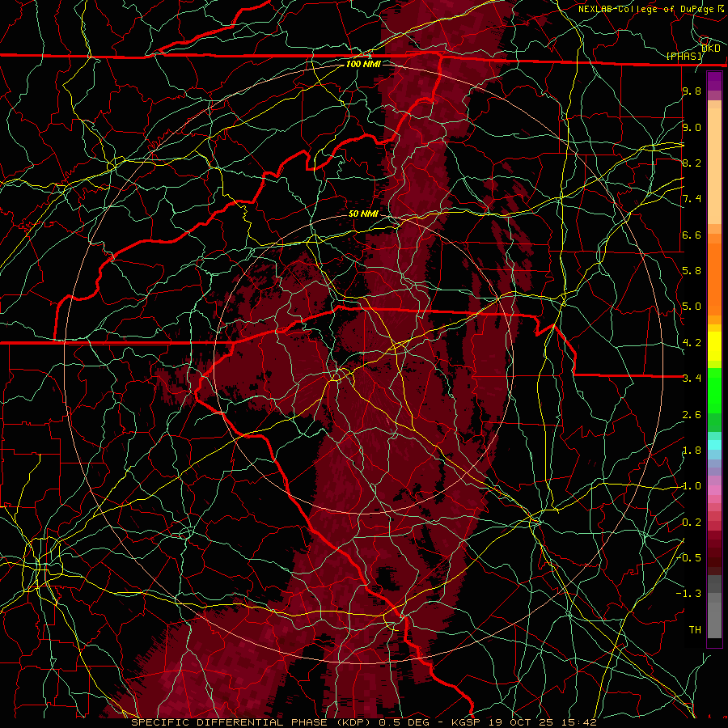
Task: Click the 15:42 timestamp
Action: click(x=580, y=722)
